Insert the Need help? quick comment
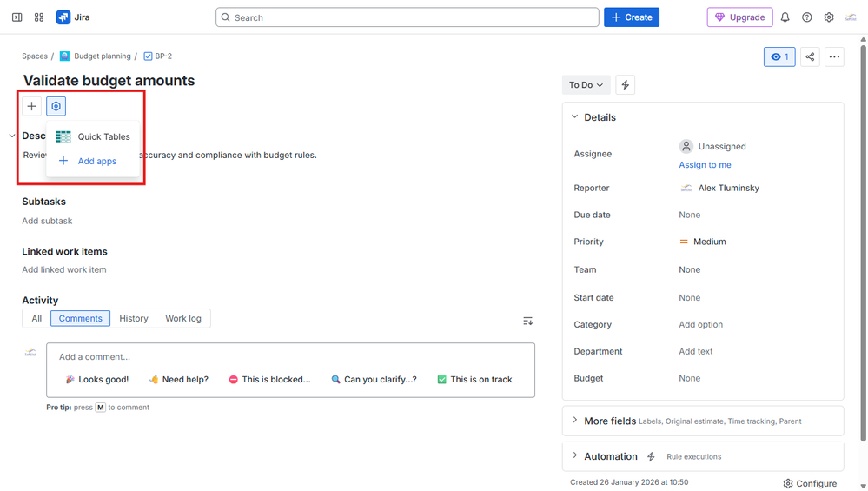 179,379
